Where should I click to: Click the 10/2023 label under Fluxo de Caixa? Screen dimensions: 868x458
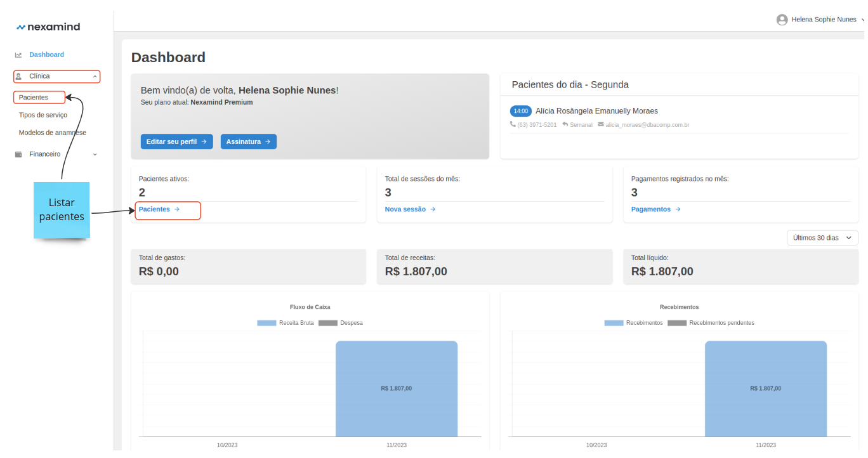pos(227,445)
